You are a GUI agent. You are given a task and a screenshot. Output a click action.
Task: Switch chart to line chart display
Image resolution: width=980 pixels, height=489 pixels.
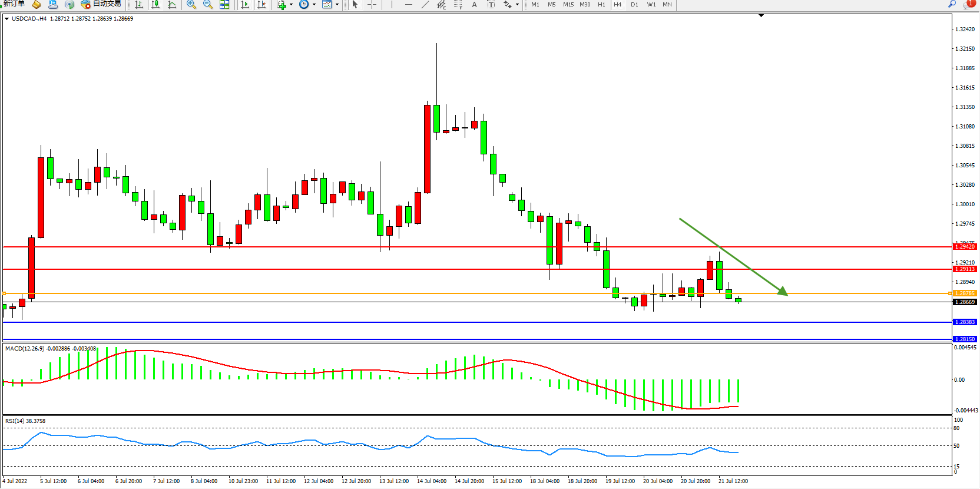point(172,5)
